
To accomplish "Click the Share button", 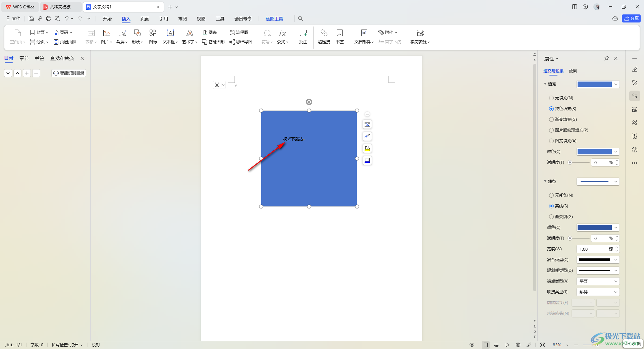I will [x=631, y=18].
